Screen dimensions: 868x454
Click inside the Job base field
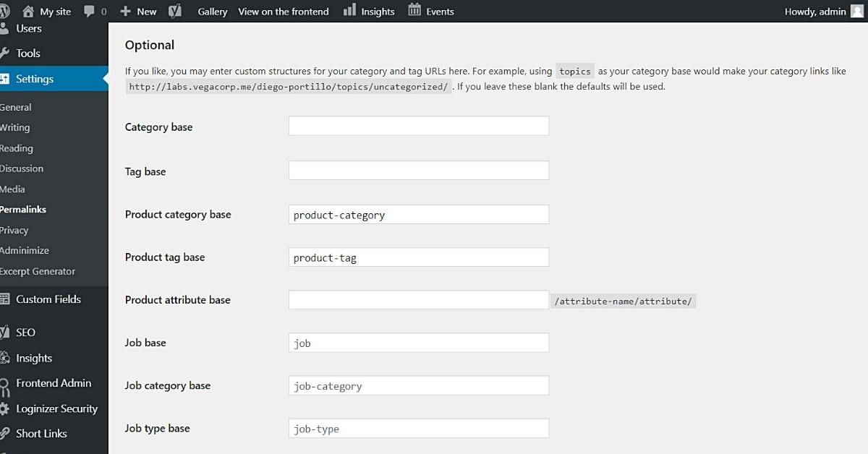tap(418, 342)
